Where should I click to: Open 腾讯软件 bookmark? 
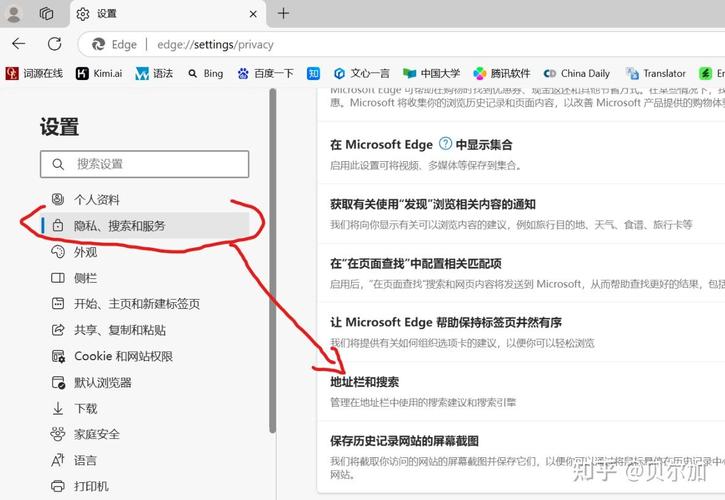[502, 73]
